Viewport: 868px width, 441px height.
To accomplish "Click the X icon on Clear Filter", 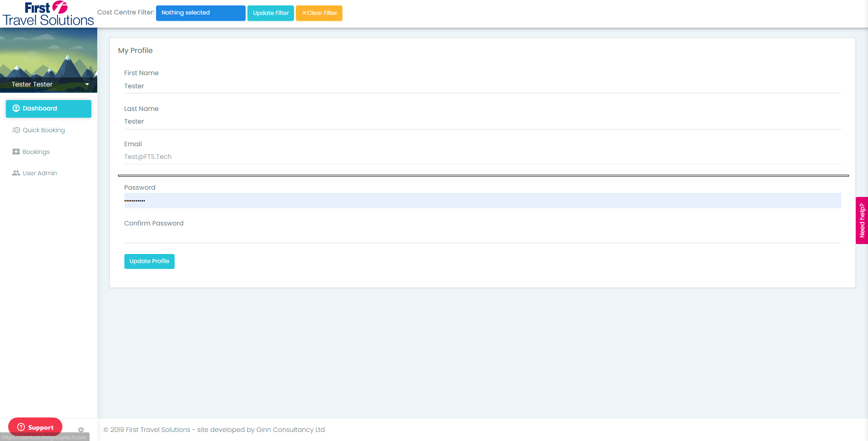I will coord(304,13).
